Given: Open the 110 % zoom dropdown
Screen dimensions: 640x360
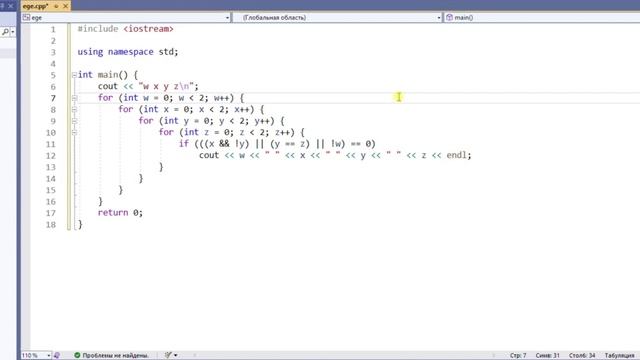Looking at the screenshot, I should pos(48,356).
